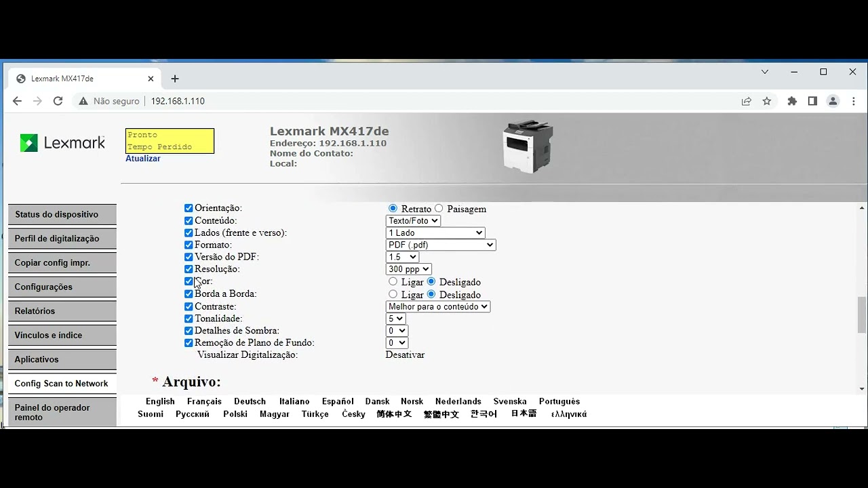Click the Atualizar link
868x488 pixels.
pyautogui.click(x=143, y=159)
